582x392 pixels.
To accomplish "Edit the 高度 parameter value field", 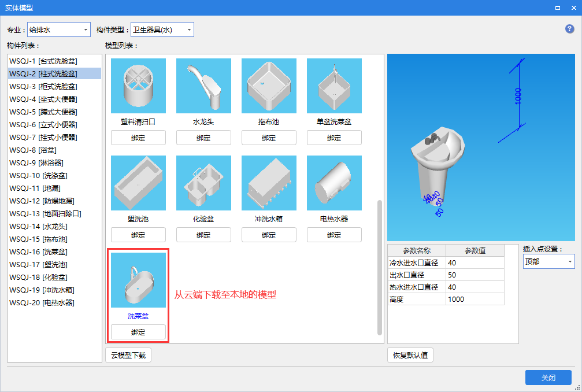I will click(475, 299).
